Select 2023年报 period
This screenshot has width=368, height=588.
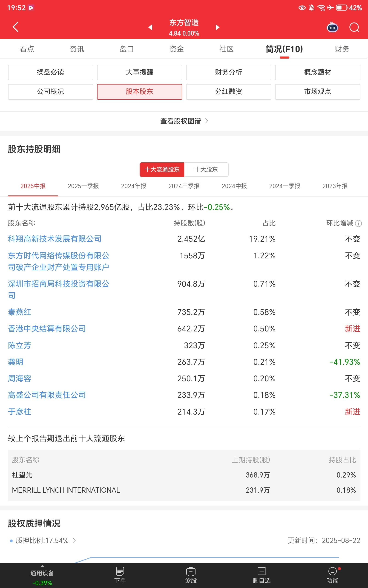click(x=335, y=186)
